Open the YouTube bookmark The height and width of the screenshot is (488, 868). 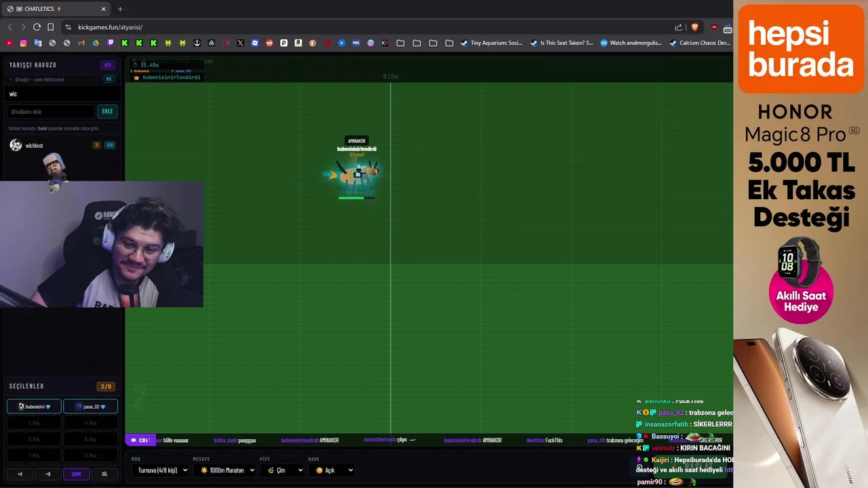(x=9, y=43)
